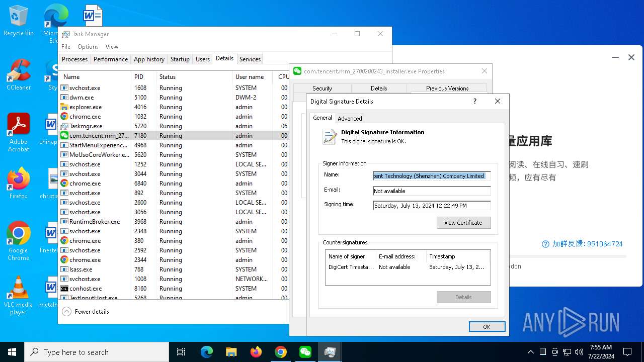Image resolution: width=644 pixels, height=362 pixels.
Task: Select the conhost.exe process row
Action: [174, 289]
